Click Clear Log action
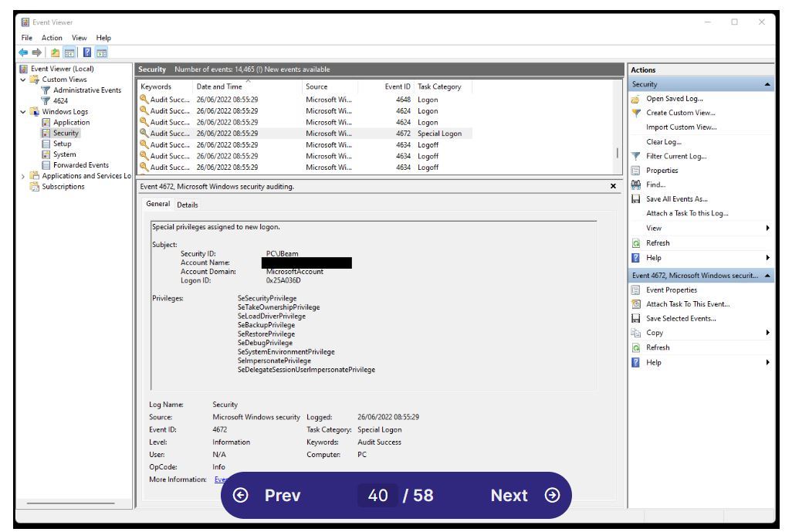Screen dimensions: 792x532 click(x=664, y=142)
